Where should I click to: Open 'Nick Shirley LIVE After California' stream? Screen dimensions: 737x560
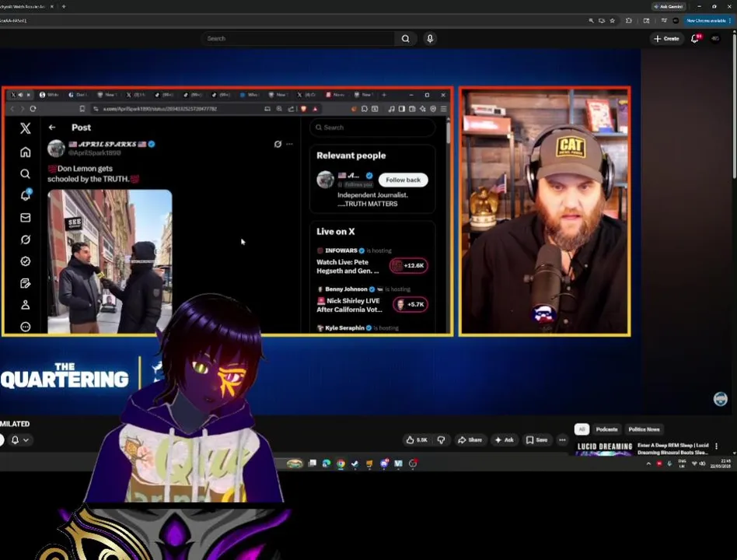pos(349,305)
